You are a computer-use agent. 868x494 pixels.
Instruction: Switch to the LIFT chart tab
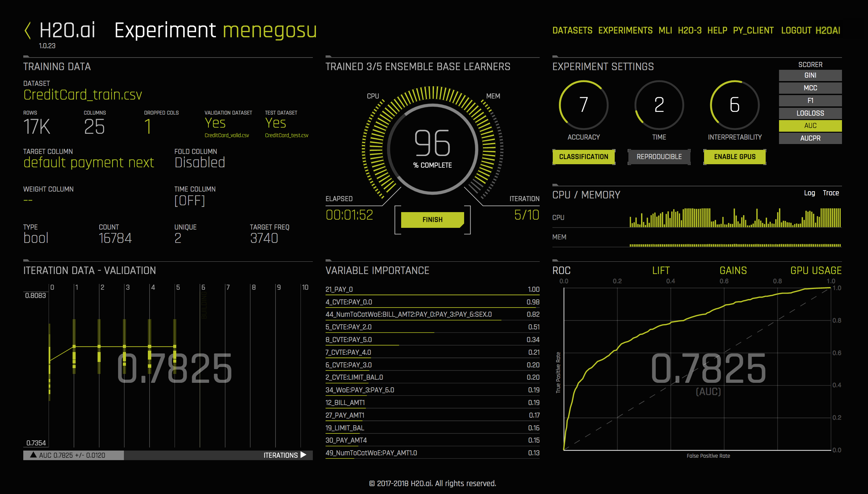pos(661,271)
